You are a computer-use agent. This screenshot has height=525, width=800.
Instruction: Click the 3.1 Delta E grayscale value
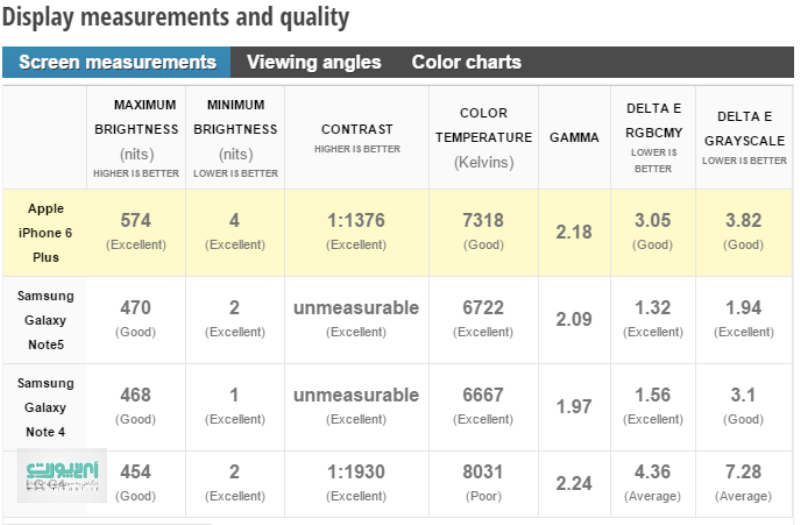[743, 395]
